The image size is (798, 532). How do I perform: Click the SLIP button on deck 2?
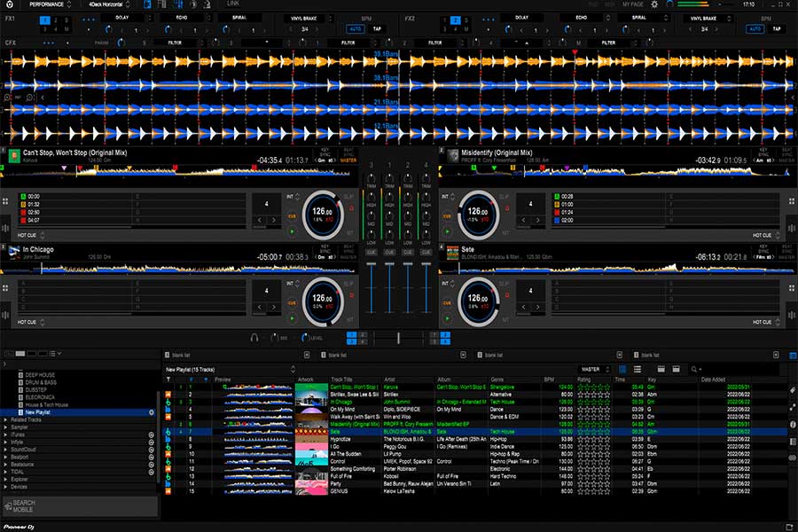(502, 196)
